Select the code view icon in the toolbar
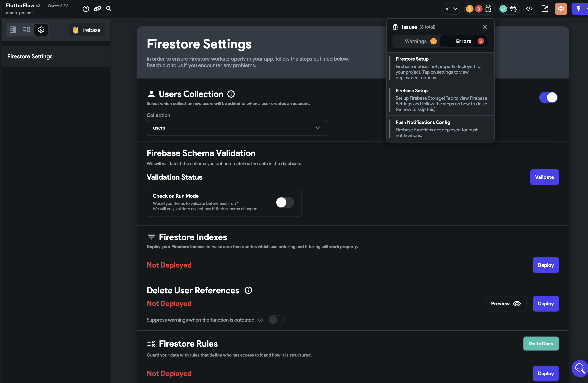Image resolution: width=588 pixels, height=383 pixels. click(x=529, y=9)
